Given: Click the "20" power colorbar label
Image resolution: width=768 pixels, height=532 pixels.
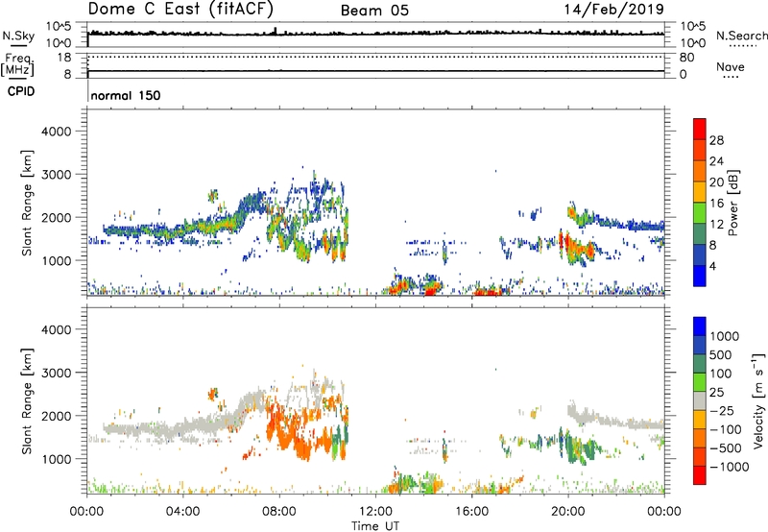Looking at the screenshot, I should (716, 182).
